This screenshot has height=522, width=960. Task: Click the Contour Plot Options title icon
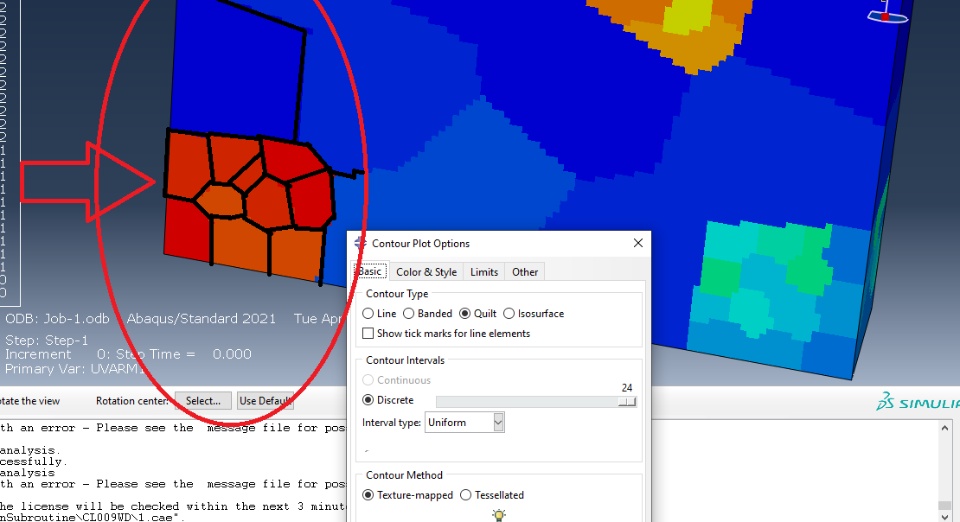click(360, 243)
